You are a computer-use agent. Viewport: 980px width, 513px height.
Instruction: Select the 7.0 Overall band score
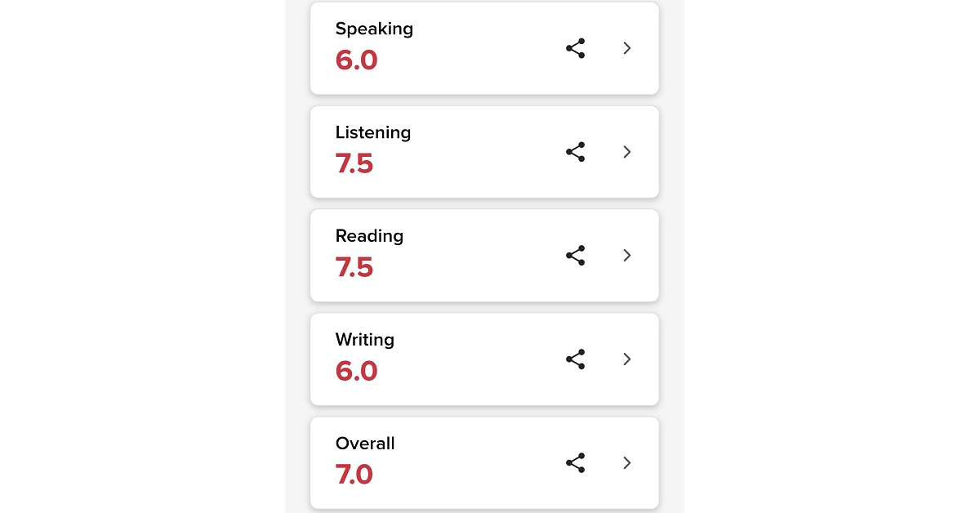354,475
